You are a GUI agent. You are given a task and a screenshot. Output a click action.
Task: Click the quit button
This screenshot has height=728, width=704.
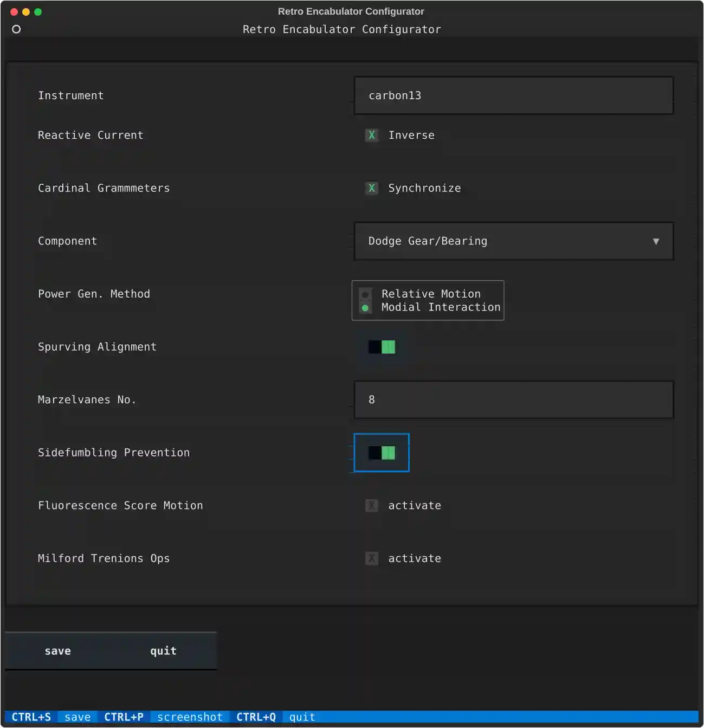coord(163,650)
